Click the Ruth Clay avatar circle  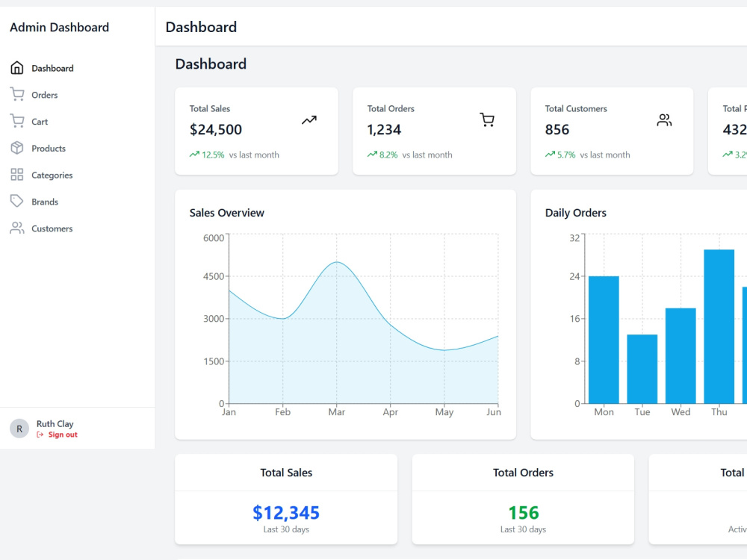coord(19,429)
